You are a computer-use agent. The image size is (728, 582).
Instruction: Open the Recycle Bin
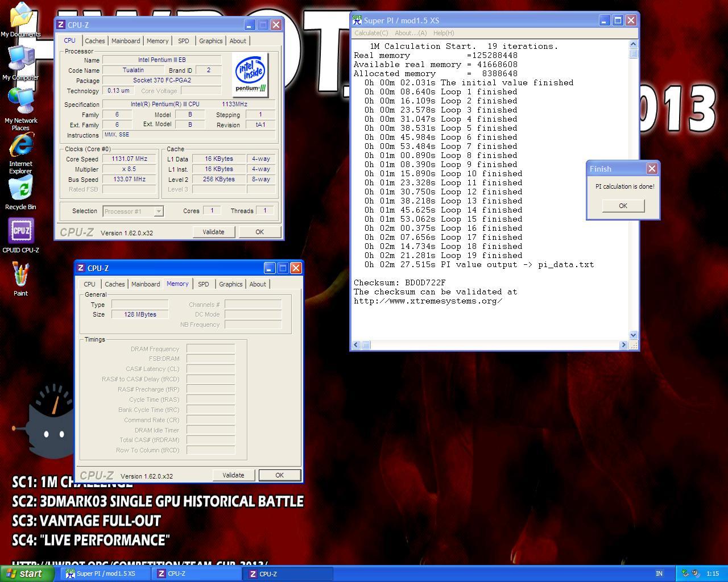(x=20, y=193)
